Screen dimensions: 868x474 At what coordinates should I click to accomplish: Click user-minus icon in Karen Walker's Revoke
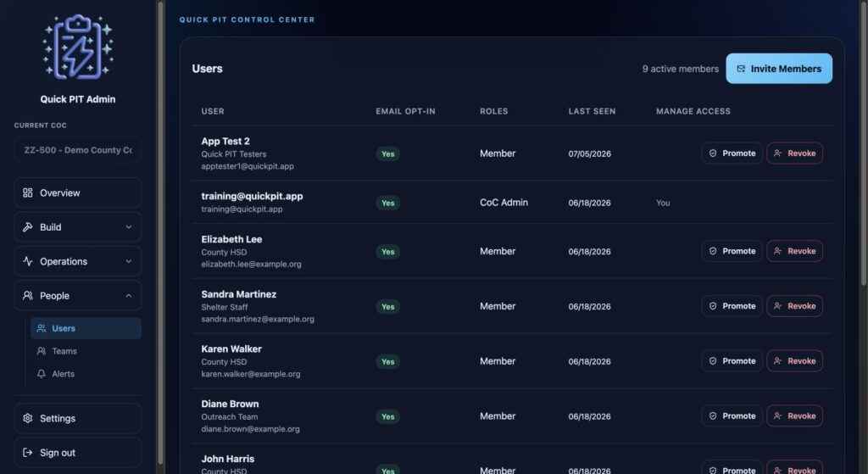pos(778,361)
